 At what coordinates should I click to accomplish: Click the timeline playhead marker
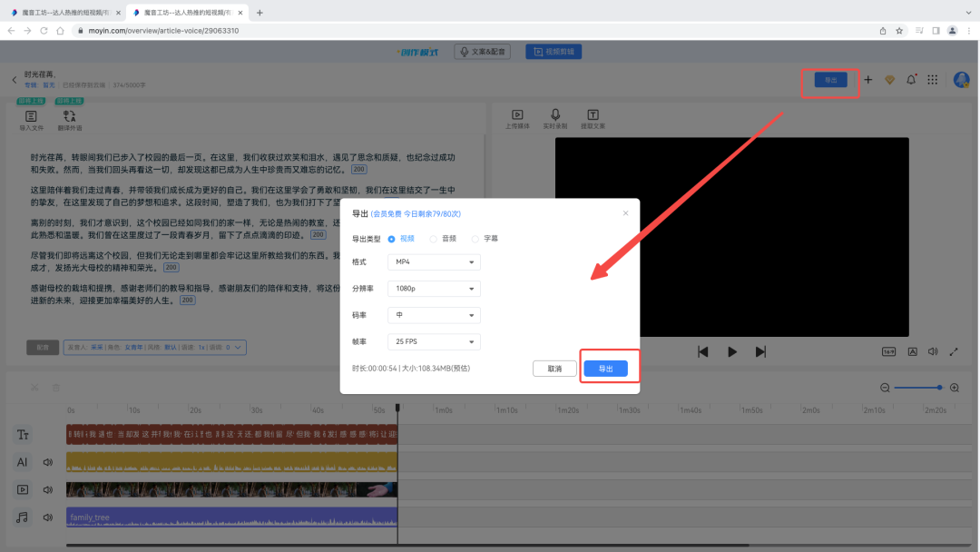(397, 409)
